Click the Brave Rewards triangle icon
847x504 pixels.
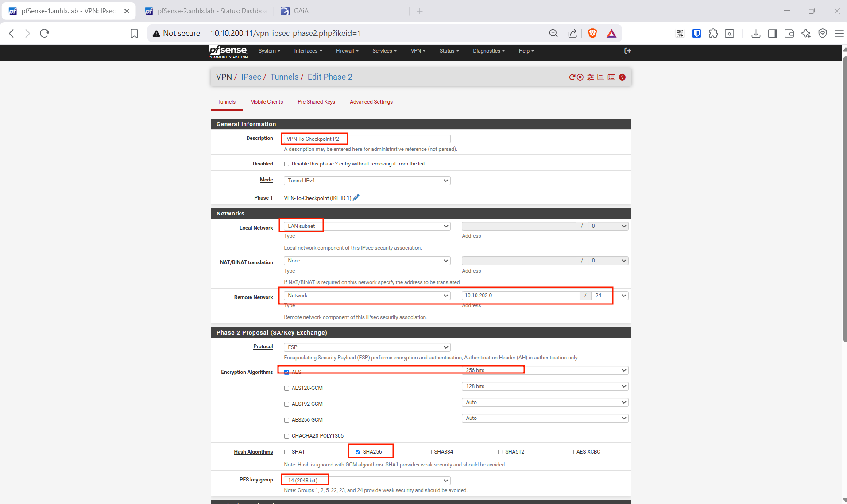[611, 33]
